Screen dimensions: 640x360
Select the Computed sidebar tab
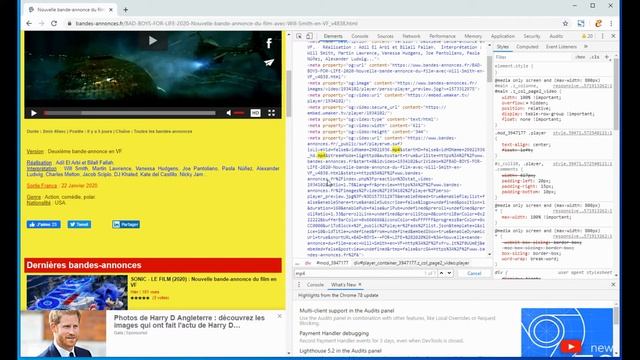pos(527,47)
